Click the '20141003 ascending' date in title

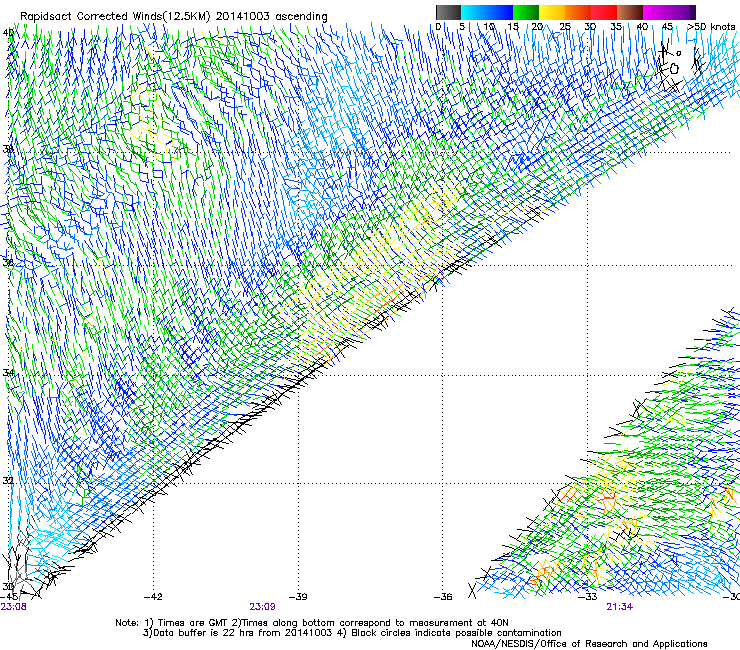(271, 16)
